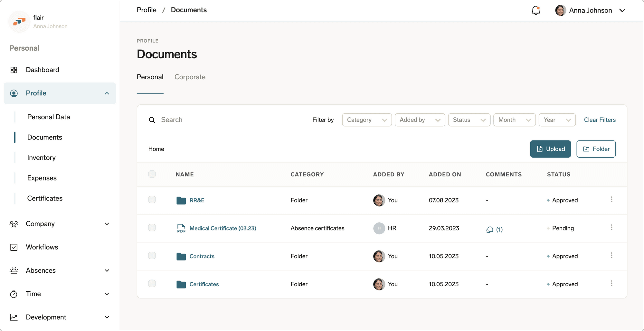
Task: Click the Certificates folder icon in table
Action: (181, 284)
